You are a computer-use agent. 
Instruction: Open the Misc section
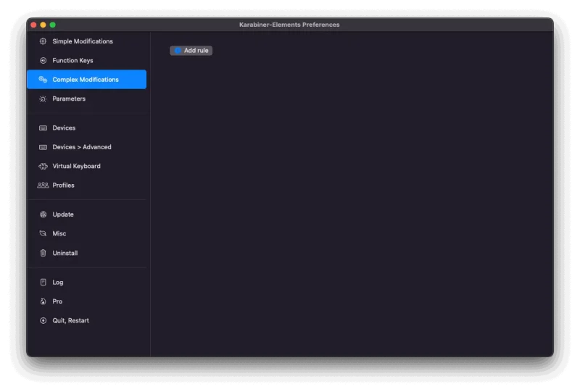coord(86,233)
